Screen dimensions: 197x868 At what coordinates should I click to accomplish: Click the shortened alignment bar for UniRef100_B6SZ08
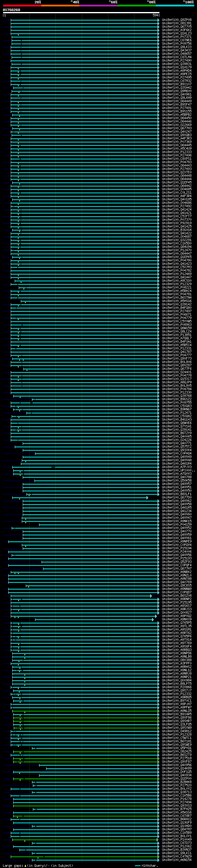[82, 596]
